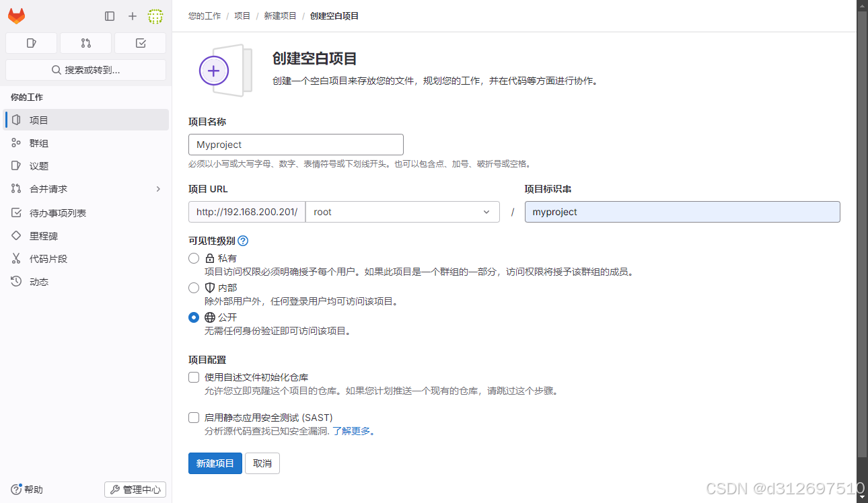Open 待办事项列表 in the sidebar
868x503 pixels.
(x=86, y=212)
